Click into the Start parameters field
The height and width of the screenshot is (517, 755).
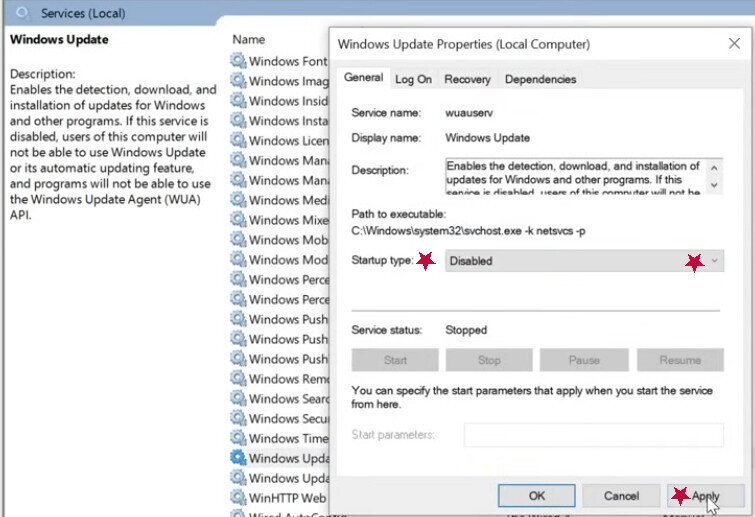[594, 435]
